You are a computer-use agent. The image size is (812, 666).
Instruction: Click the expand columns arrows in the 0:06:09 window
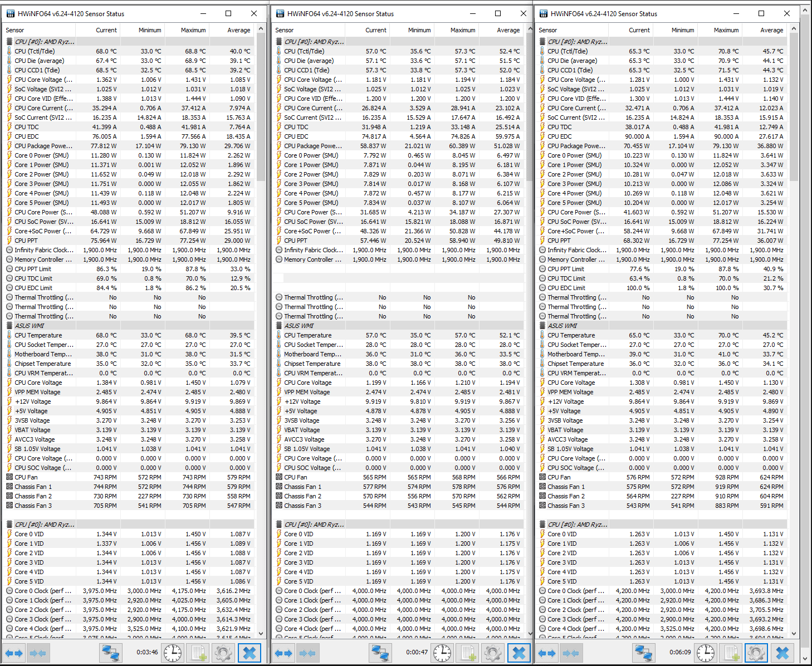point(547,653)
